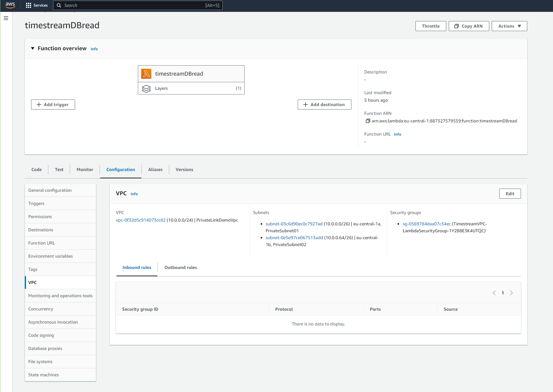Click Source column header
The image size is (553, 392).
pos(451,309)
